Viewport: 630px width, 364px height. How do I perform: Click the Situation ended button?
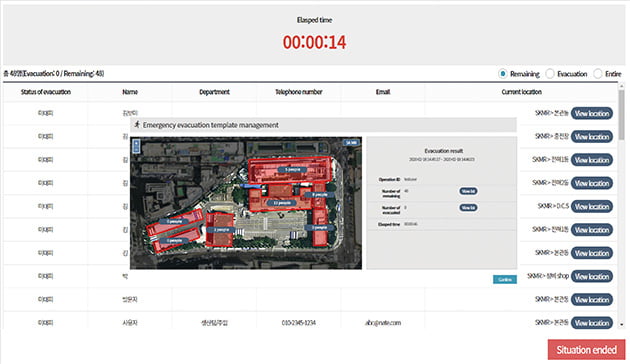586,350
